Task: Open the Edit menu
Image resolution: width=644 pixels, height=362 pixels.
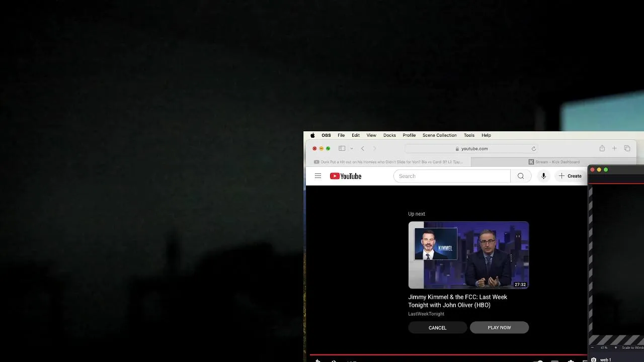Action: pos(356,135)
